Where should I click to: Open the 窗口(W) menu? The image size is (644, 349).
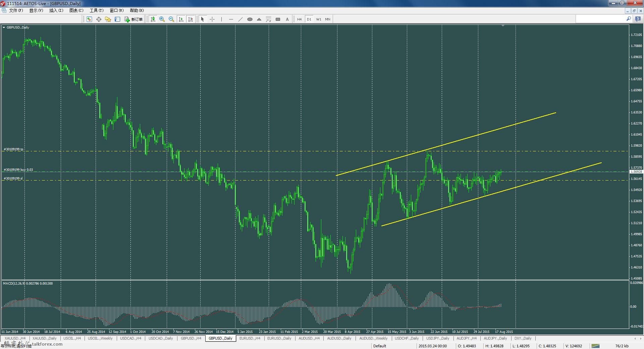click(117, 10)
